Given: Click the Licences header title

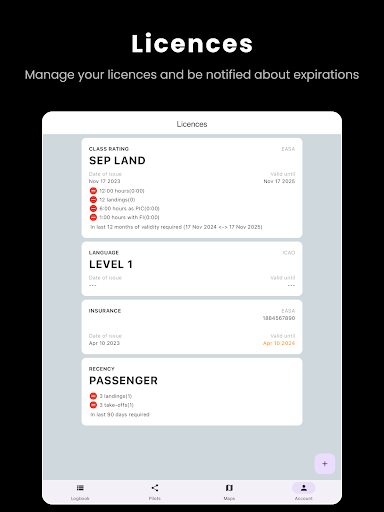Looking at the screenshot, I should [x=192, y=124].
